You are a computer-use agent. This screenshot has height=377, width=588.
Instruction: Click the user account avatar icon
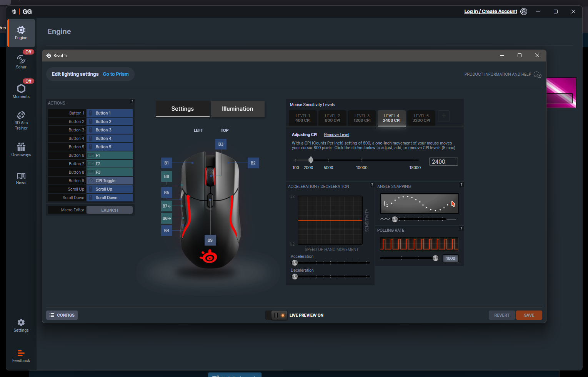(x=524, y=12)
